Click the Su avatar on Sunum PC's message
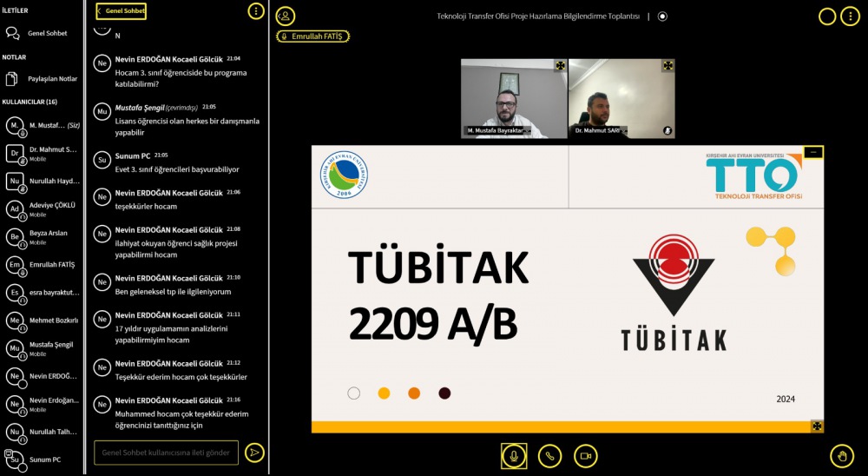The width and height of the screenshot is (868, 476). 102,160
